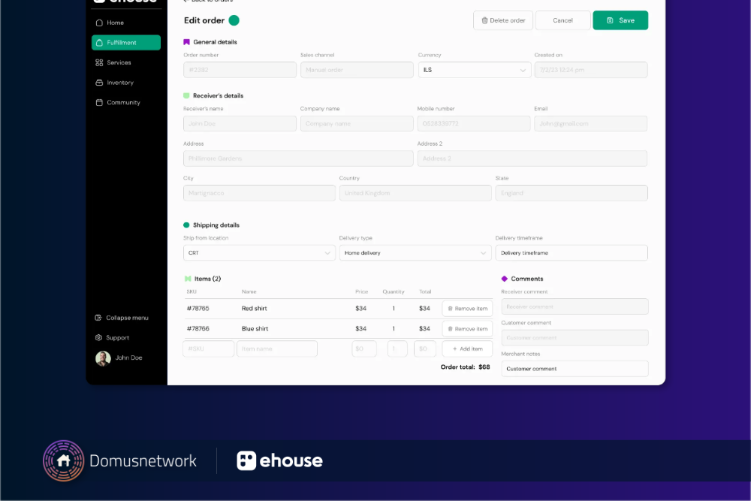Viewport: 751px width, 501px height.
Task: Click the Address field with Phillimore Gardens
Action: [x=298, y=159]
